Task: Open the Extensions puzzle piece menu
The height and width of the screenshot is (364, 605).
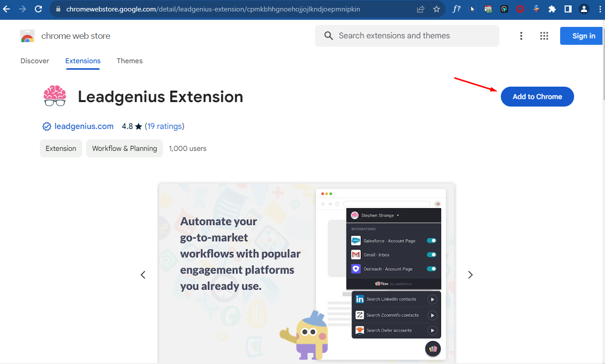Action: click(x=552, y=9)
